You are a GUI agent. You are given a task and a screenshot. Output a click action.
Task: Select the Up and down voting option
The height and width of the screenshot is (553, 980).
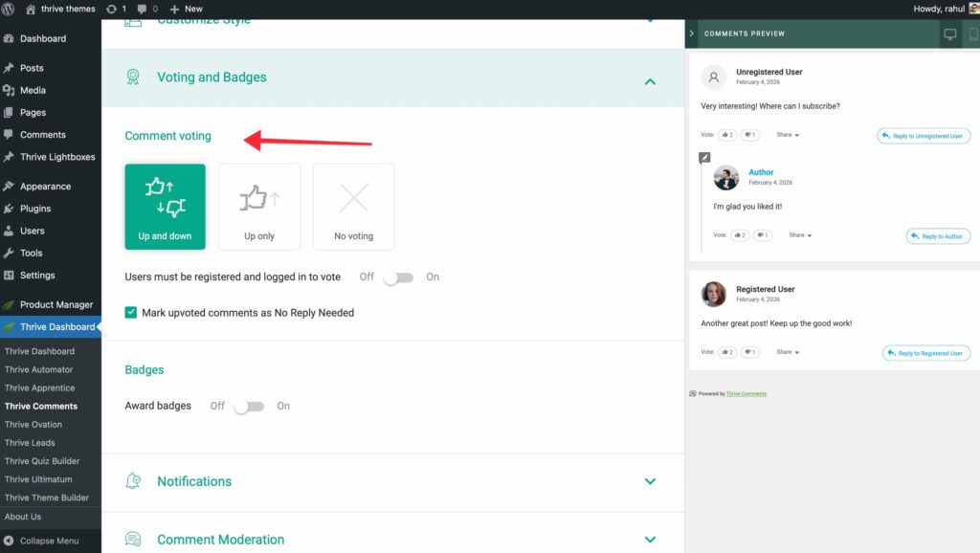[165, 206]
